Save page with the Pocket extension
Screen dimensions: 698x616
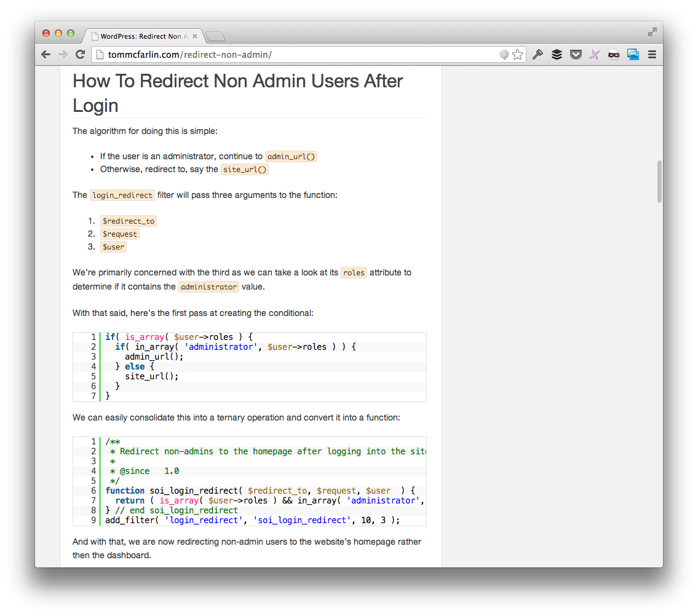(x=576, y=55)
